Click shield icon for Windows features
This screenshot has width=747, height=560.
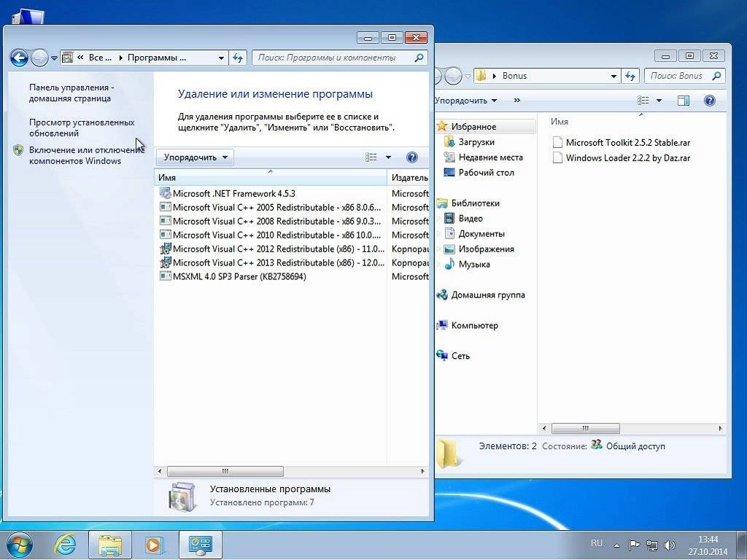click(18, 150)
